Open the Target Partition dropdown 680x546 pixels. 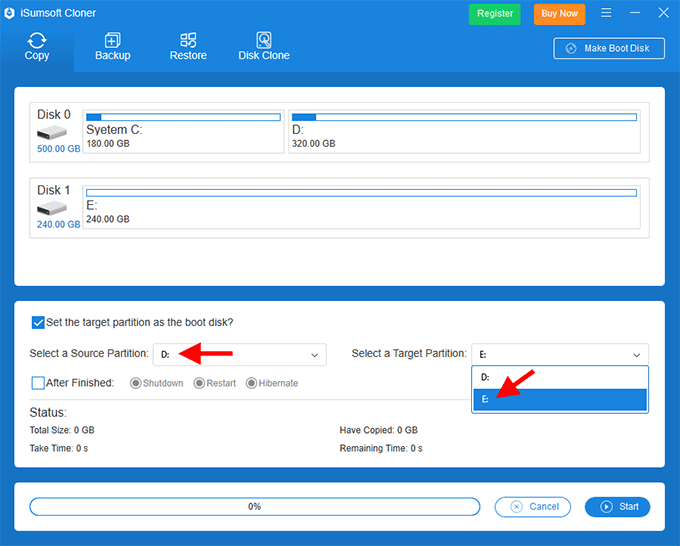click(x=560, y=355)
